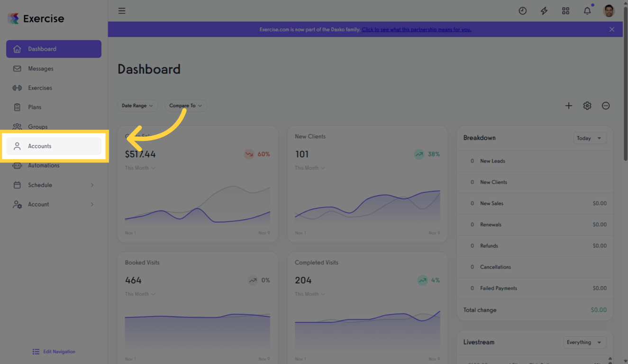Click the Edit Navigation link
Viewport: 628px width, 364px height.
tap(54, 351)
